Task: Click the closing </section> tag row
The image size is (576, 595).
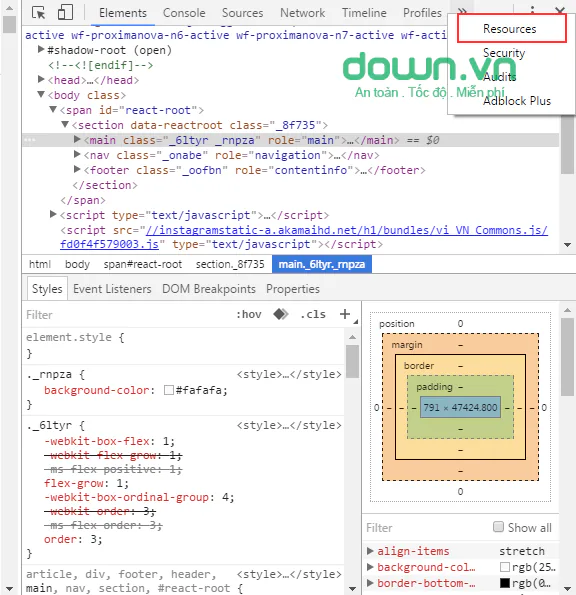Action: pos(105,185)
